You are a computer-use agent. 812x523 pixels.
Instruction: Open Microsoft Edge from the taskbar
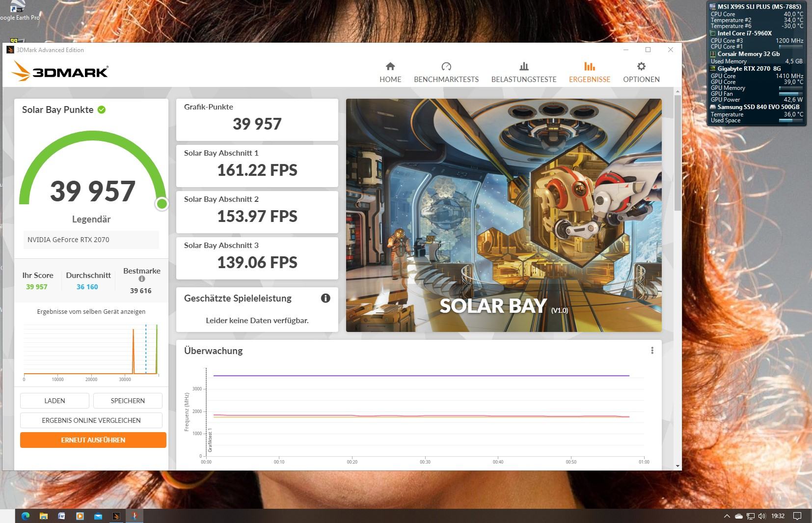26,516
